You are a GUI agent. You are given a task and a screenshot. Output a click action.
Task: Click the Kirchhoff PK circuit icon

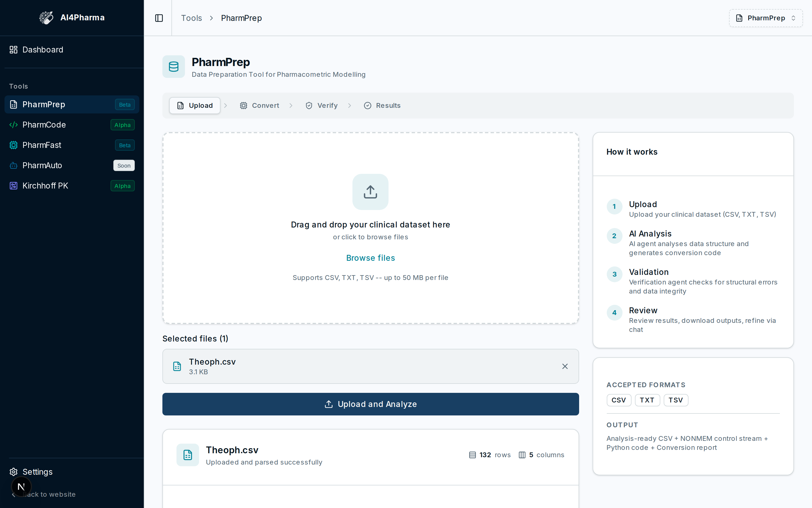pyautogui.click(x=14, y=186)
